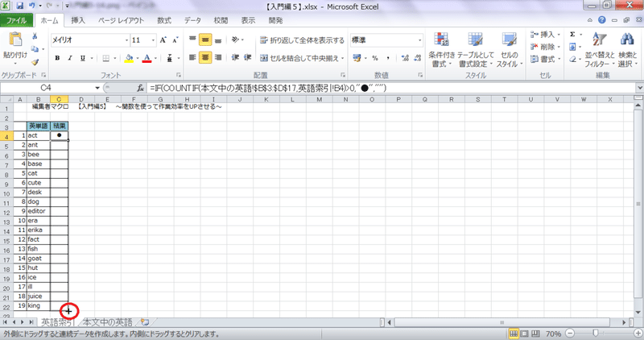Open the メイリオ font name dropdown
644x340 pixels.
[x=126, y=40]
